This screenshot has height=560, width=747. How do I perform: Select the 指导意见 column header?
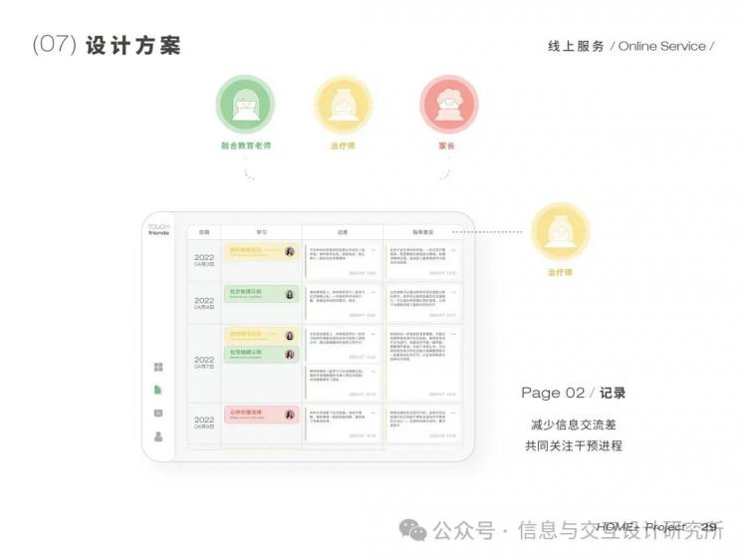coord(422,232)
